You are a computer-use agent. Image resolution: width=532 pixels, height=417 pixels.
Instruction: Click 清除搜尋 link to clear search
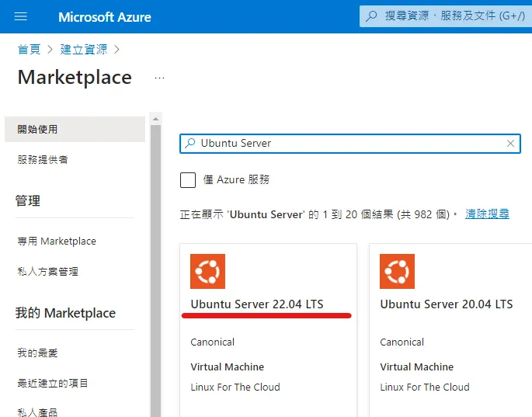pos(487,214)
